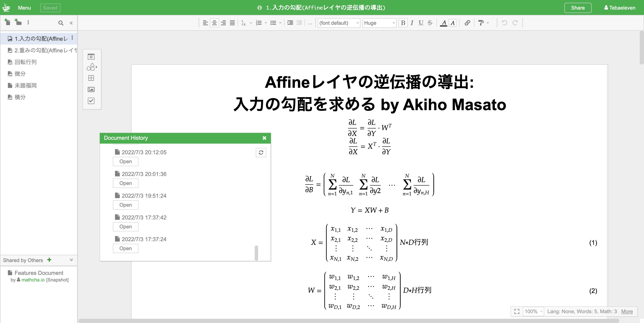Click the insert image icon
Screen dimensions: 644x323
point(91,89)
